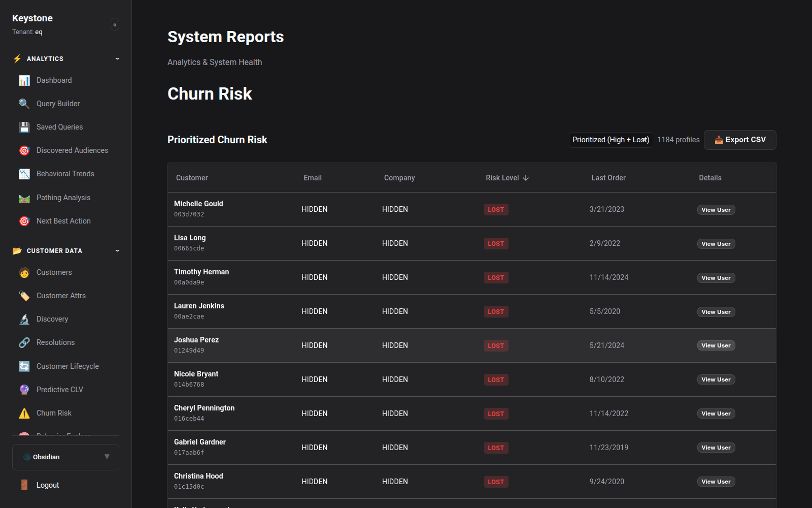Click the Customer column header

tap(192, 178)
